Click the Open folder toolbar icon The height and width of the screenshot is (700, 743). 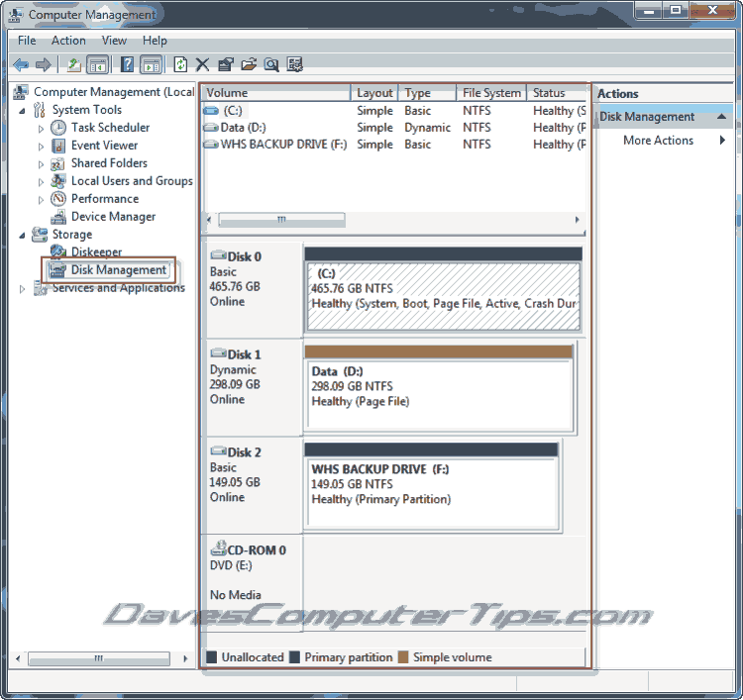249,64
